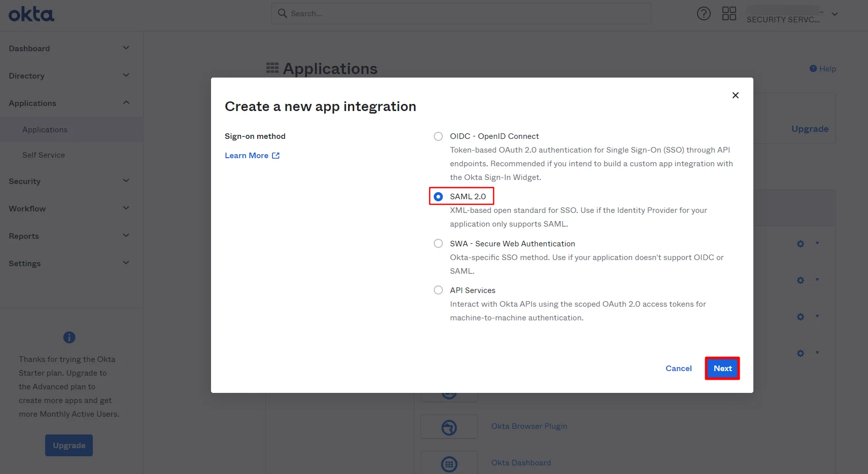The image size is (868, 474).
Task: Open the Self Service menu item
Action: pyautogui.click(x=44, y=155)
